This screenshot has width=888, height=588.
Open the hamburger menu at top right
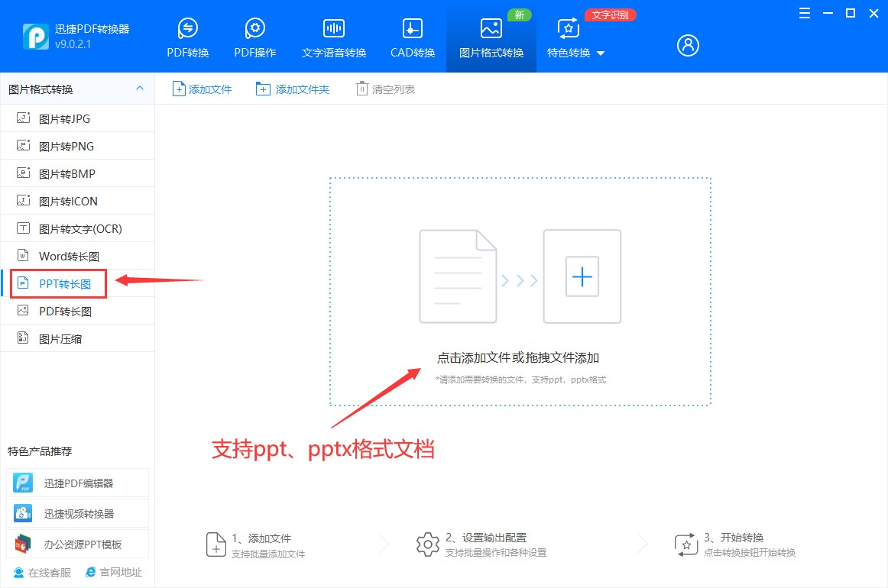[x=804, y=13]
